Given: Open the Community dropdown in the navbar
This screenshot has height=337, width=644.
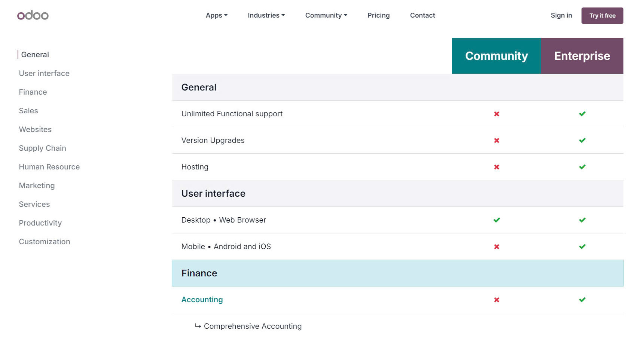Looking at the screenshot, I should (326, 15).
